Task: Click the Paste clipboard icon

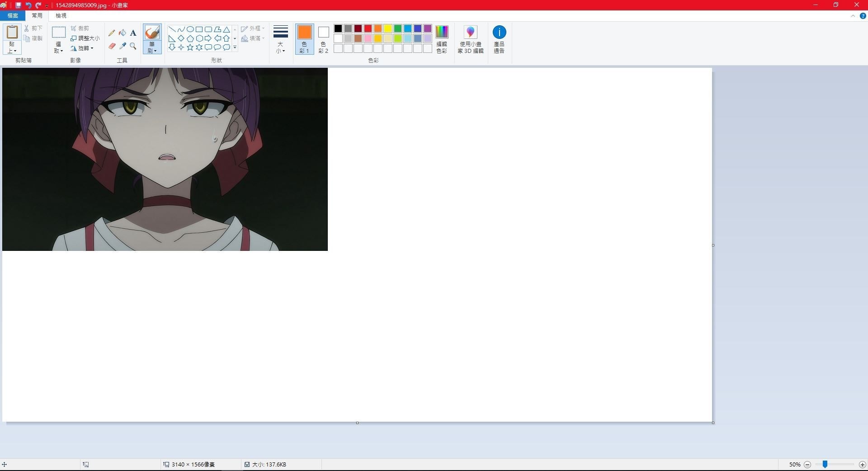Action: tap(12, 32)
